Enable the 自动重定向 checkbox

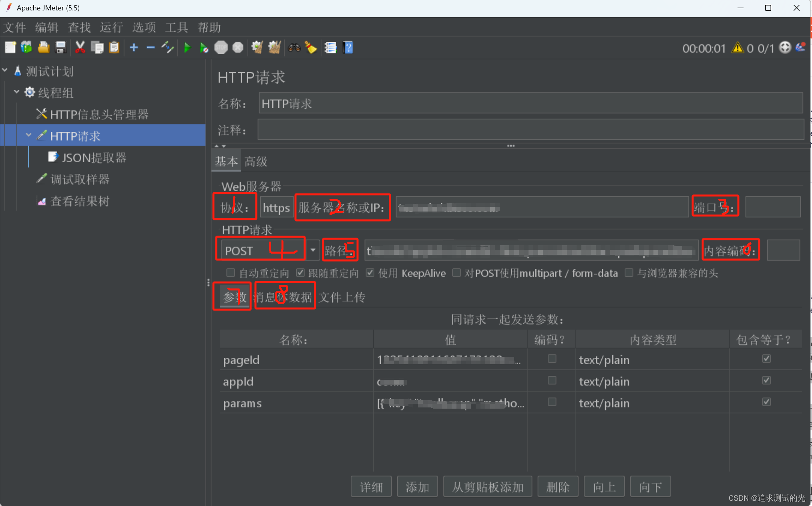[x=230, y=273]
